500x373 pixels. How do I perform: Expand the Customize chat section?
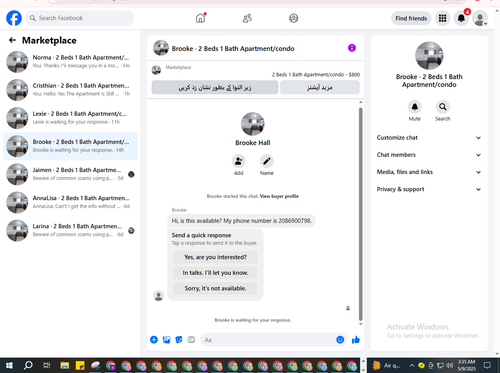coord(429,138)
